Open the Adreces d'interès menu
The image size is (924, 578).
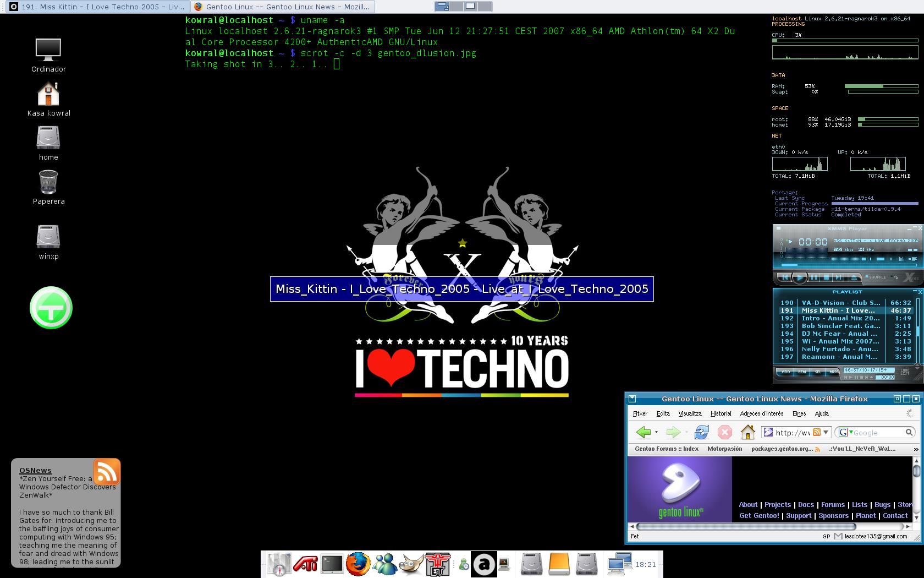[x=762, y=413]
